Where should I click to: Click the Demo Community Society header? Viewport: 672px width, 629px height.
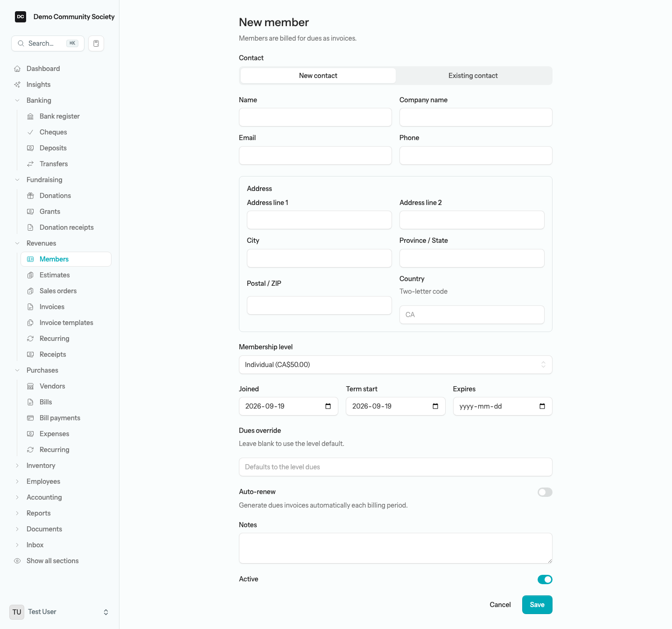(x=65, y=17)
